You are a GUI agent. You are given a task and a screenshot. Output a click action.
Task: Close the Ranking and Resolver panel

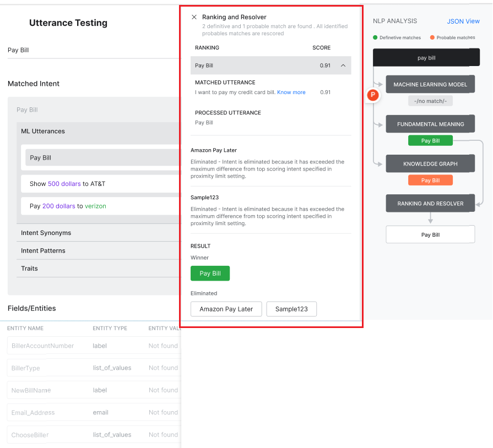pyautogui.click(x=194, y=17)
